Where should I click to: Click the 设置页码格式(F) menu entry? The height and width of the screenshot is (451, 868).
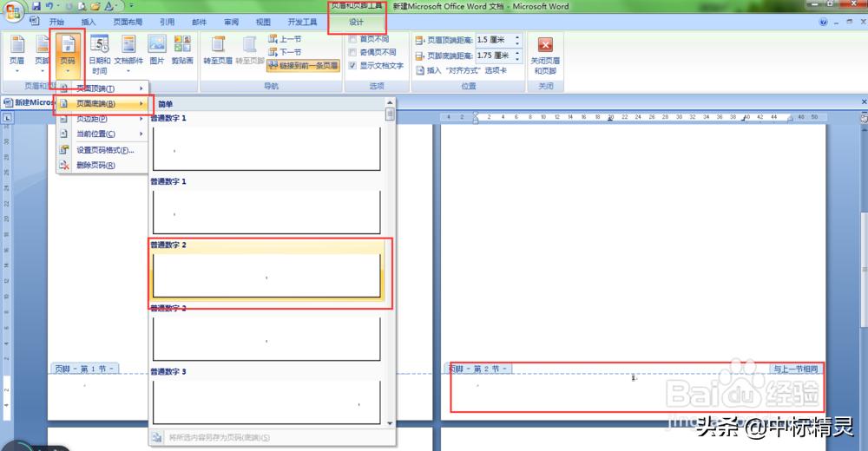coord(102,150)
